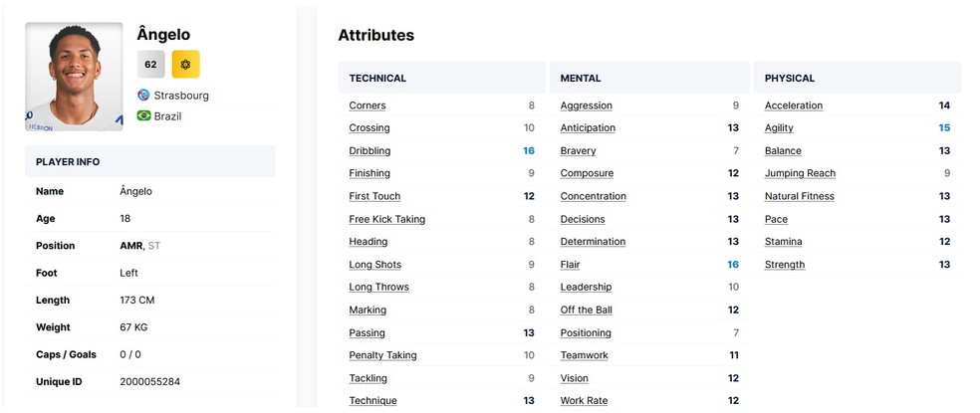Click the Jumping Reach attribute link

(800, 173)
